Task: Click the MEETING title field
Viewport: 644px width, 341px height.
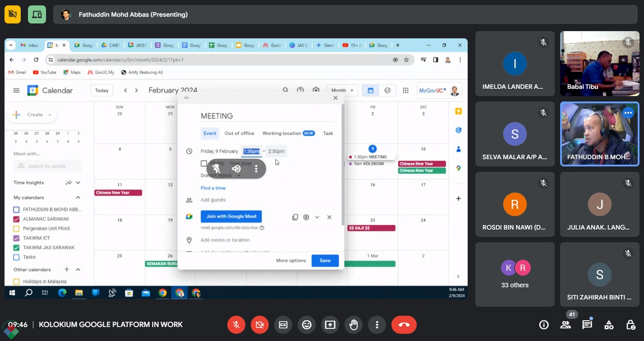Action: [x=268, y=116]
